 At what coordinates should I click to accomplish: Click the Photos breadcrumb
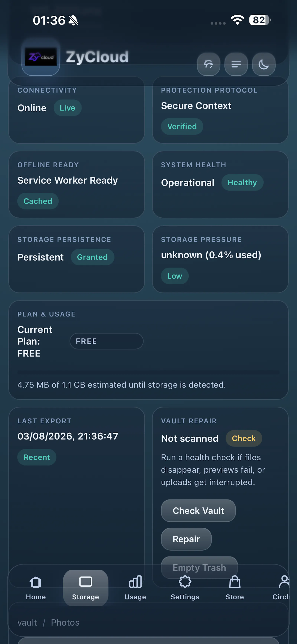(x=65, y=622)
